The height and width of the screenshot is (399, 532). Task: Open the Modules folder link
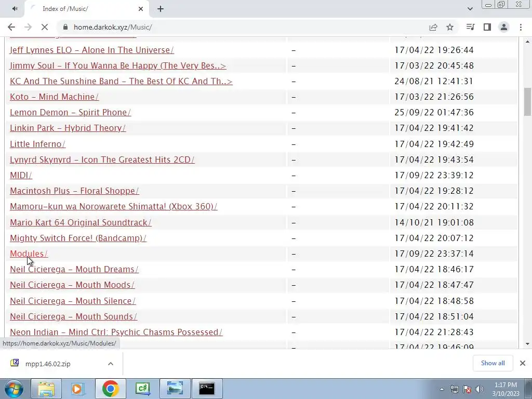coord(29,254)
